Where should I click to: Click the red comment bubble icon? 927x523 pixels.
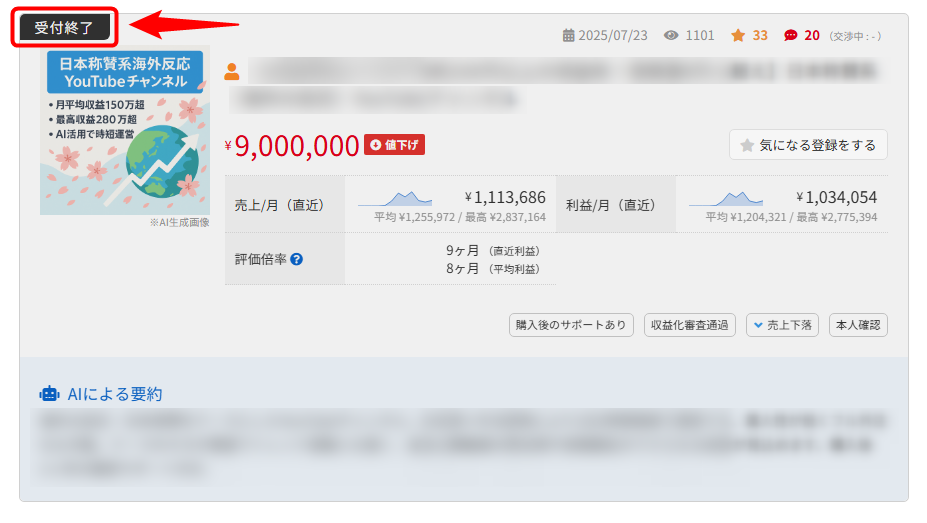point(791,35)
